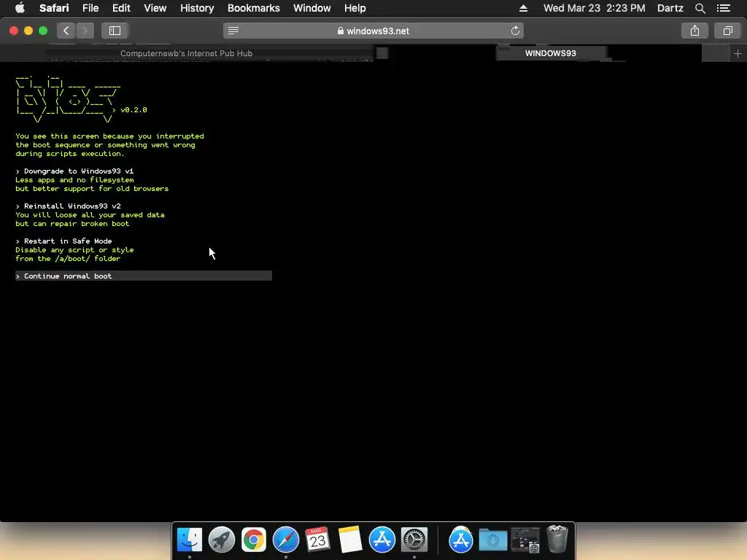Open App Store icon next to Notes

point(382,540)
